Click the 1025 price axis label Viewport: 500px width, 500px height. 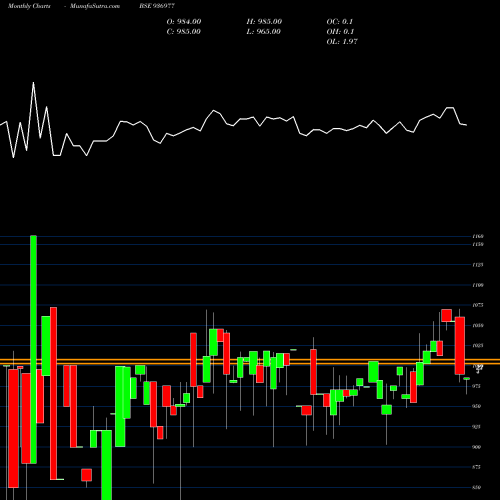click(x=478, y=346)
